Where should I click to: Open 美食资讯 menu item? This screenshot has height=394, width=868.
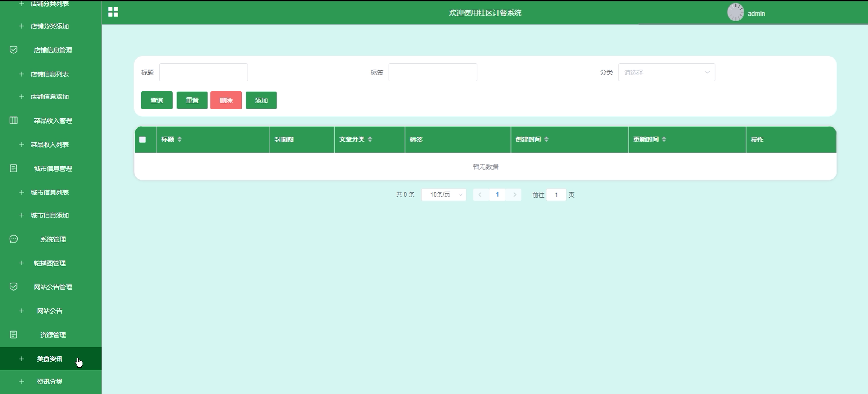pos(51,359)
